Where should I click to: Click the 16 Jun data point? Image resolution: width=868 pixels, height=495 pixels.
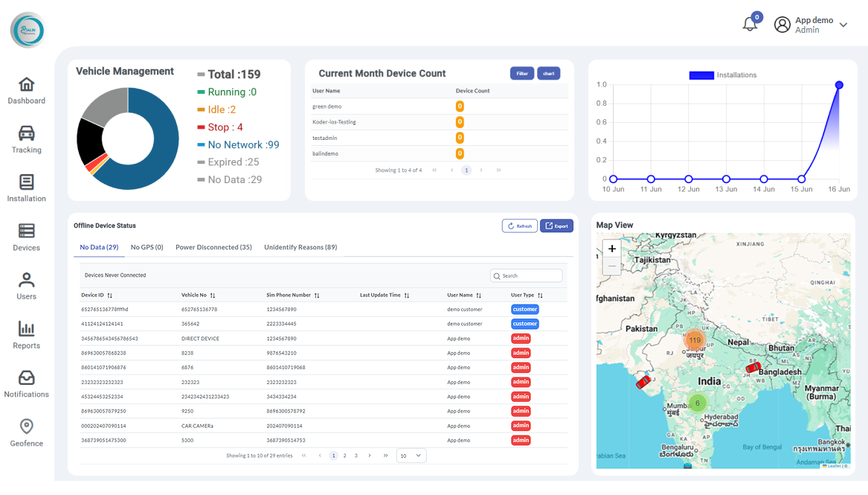[839, 85]
